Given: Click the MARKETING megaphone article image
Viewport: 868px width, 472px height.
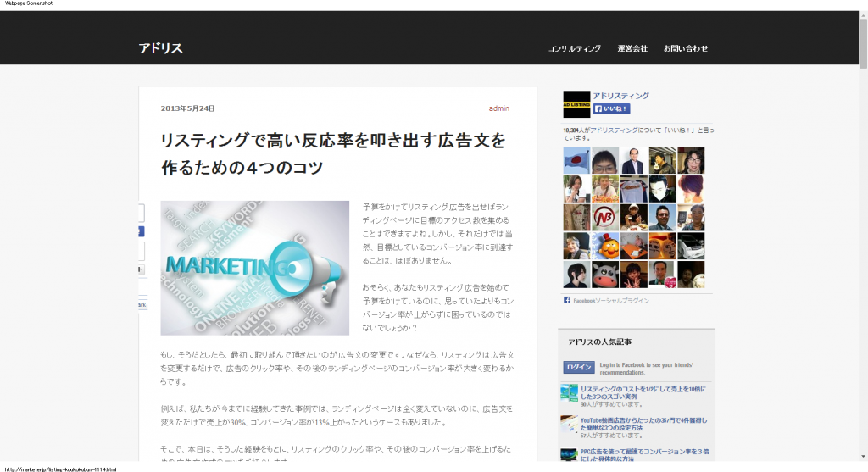Looking at the screenshot, I should (254, 268).
